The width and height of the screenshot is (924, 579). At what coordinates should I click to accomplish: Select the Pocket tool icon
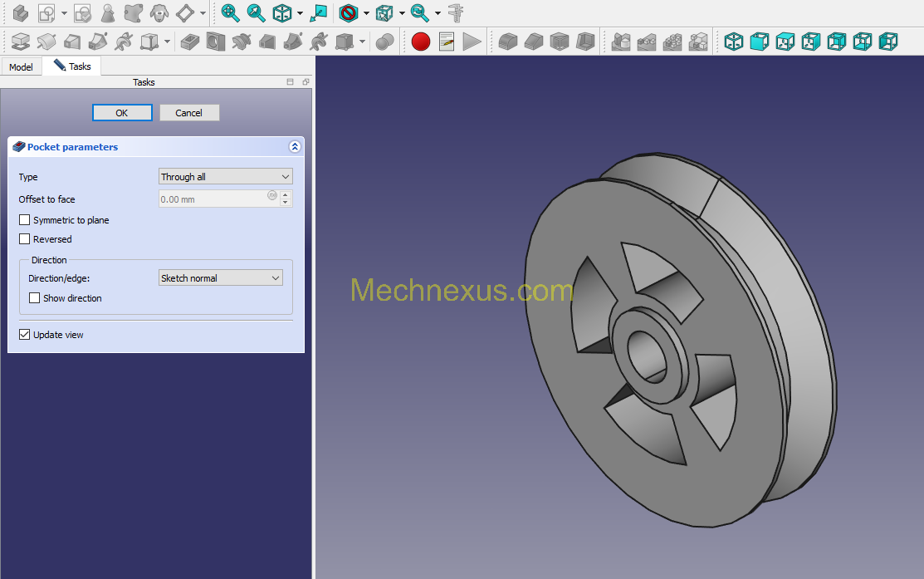190,42
